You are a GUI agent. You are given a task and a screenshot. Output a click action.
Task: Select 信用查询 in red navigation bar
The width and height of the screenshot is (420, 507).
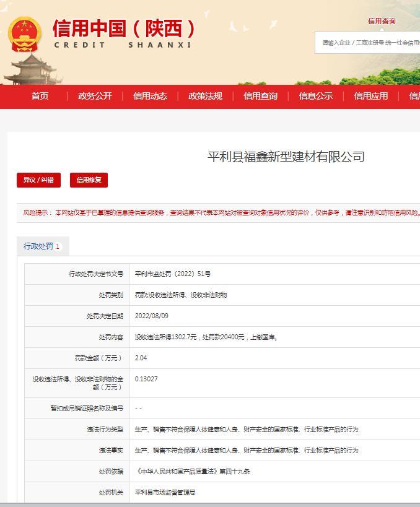(x=260, y=96)
